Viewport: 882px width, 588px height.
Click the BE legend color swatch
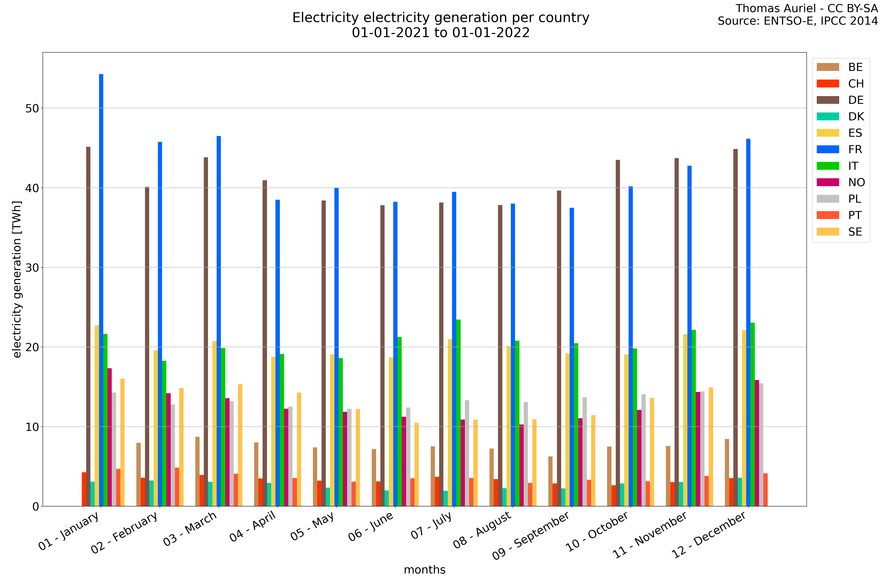[x=828, y=67]
